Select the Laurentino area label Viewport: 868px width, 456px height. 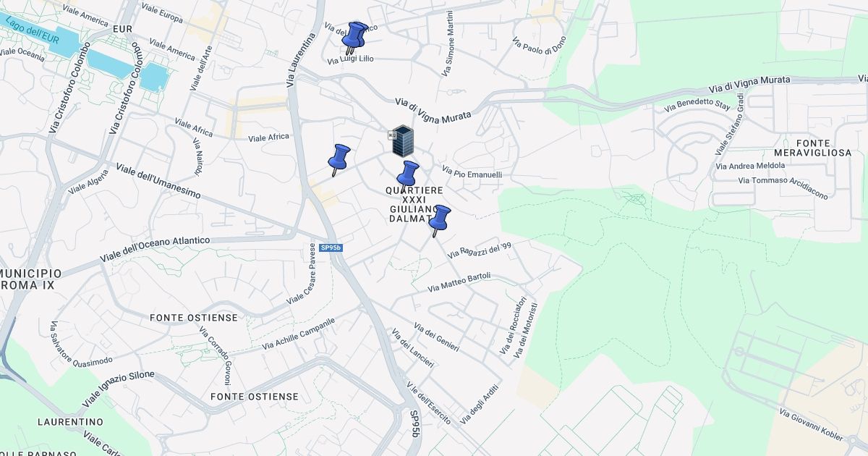[x=70, y=421]
